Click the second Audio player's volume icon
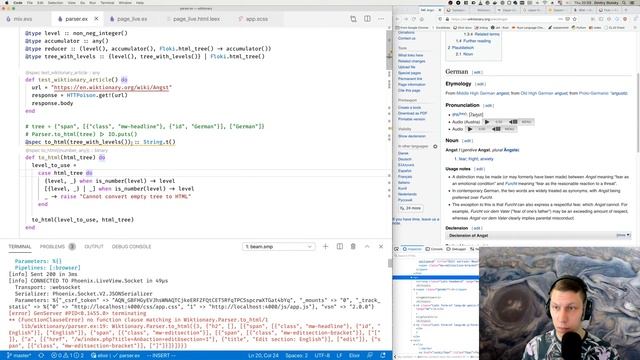Viewport: 640px width, 360px height. tap(496, 129)
